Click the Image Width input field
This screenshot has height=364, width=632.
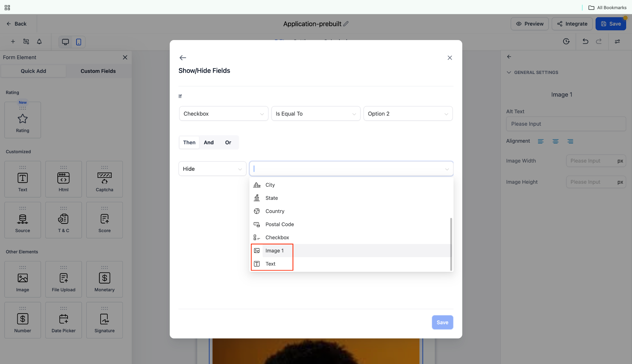tap(596, 161)
